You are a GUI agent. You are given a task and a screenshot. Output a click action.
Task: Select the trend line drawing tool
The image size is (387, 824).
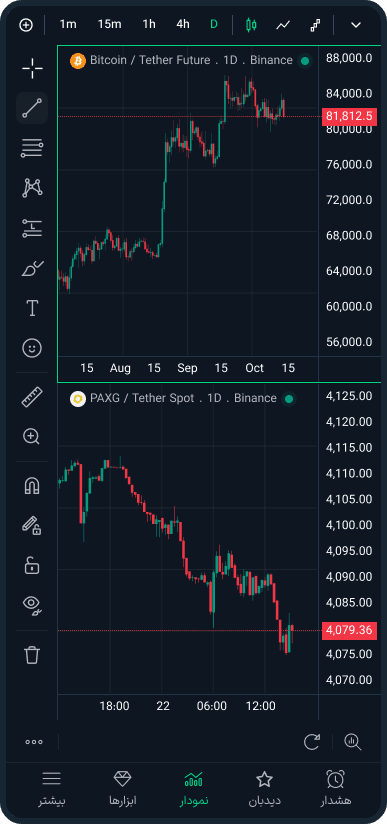tap(32, 108)
